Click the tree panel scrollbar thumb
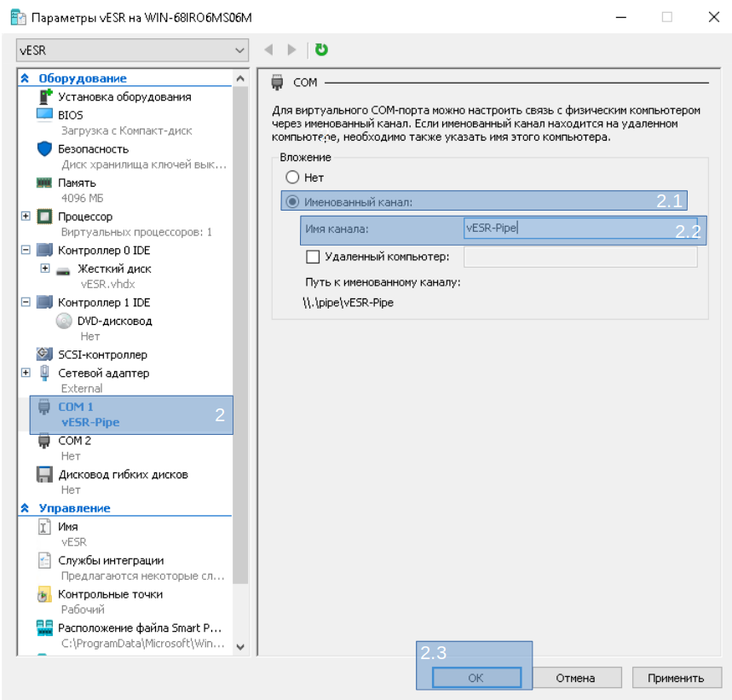The height and width of the screenshot is (700, 732). point(240,335)
